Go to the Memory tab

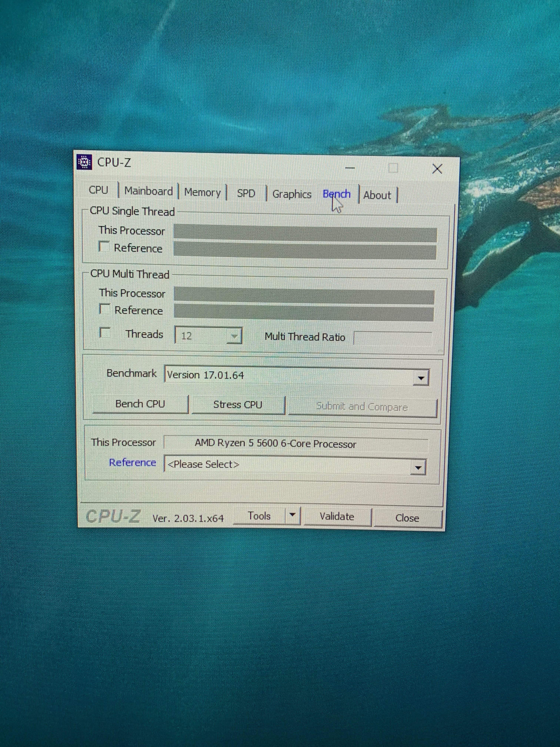[202, 192]
